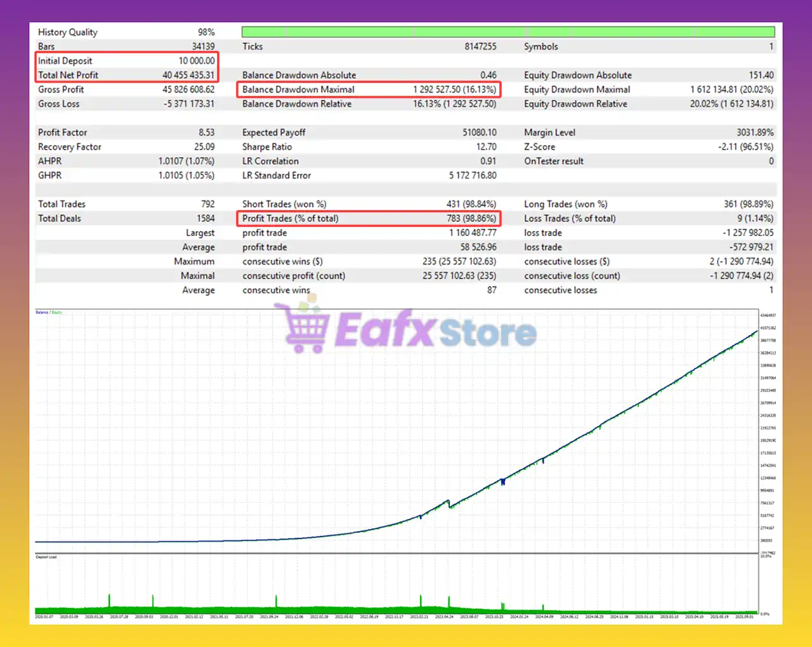Select the Z-Score value -2.11 (96.51%)
This screenshot has height=647, width=812.
click(745, 147)
